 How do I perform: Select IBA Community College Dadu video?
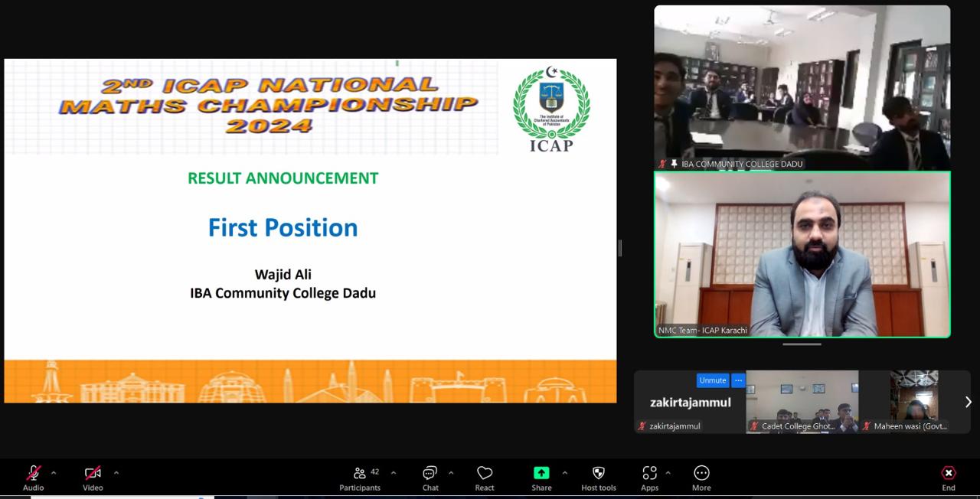point(802,87)
